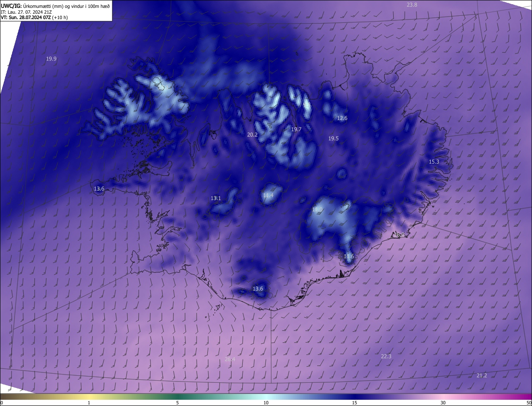Viewport: 532px width, 406px height.
Task: Click the 20.2 value label
Action: click(252, 135)
